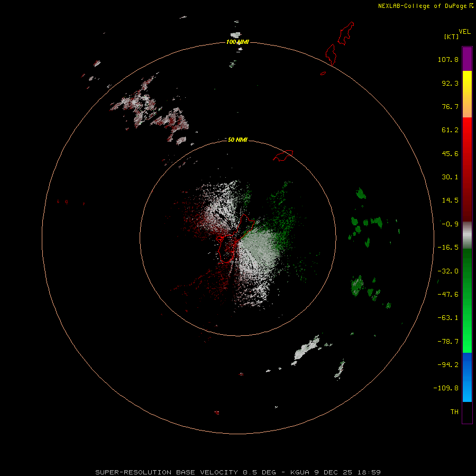Click the 45.6 velocity scale value
The height and width of the screenshot is (476, 476).
450,153
